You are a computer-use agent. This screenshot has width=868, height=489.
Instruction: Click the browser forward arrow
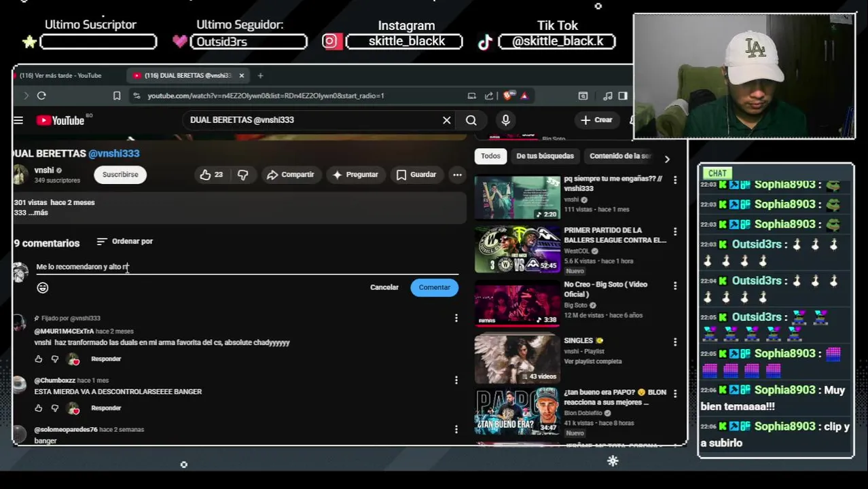click(x=26, y=96)
